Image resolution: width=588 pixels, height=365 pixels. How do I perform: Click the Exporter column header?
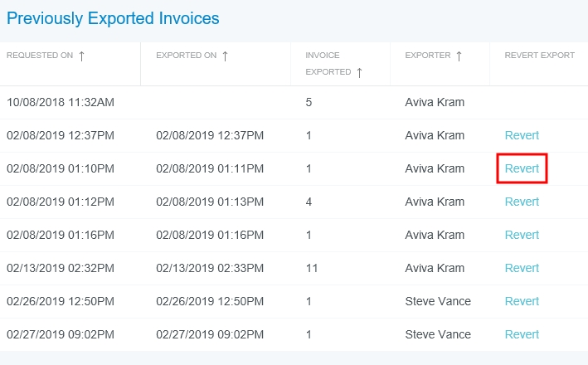(x=428, y=56)
